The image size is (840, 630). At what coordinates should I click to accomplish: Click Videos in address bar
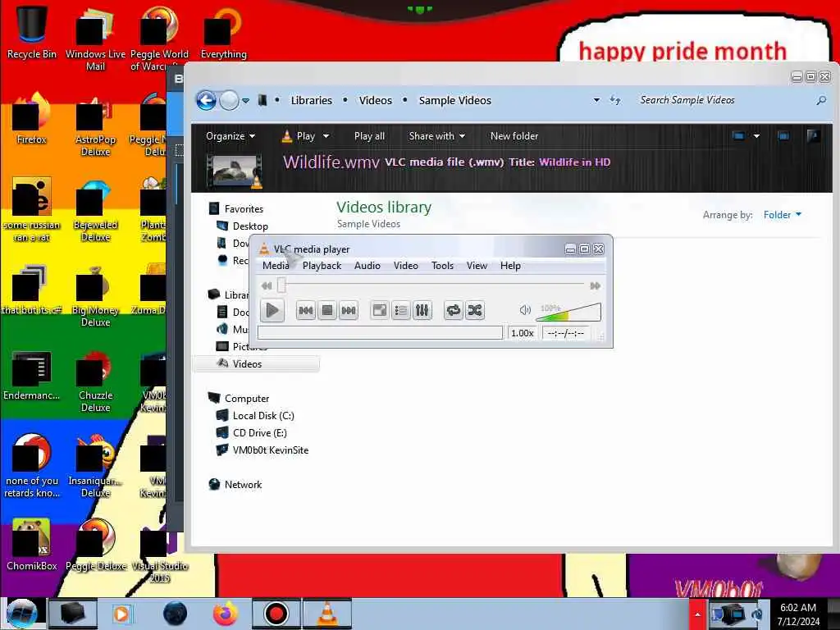[x=376, y=101]
